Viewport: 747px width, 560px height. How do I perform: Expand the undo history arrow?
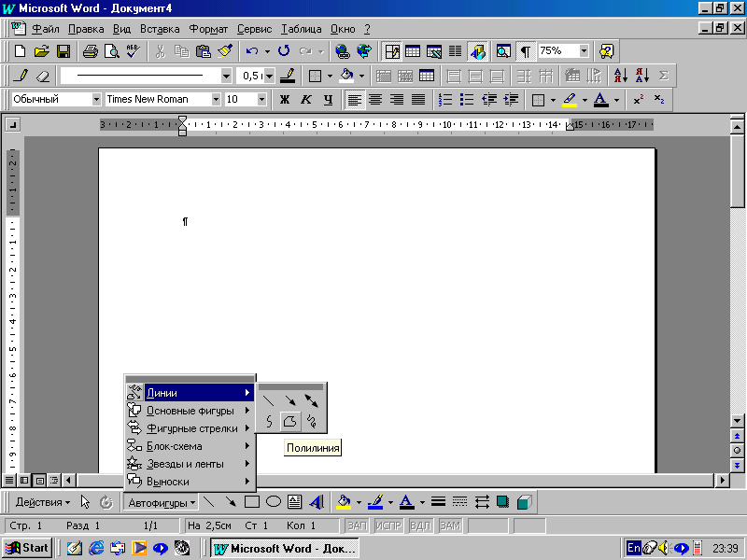(x=267, y=51)
